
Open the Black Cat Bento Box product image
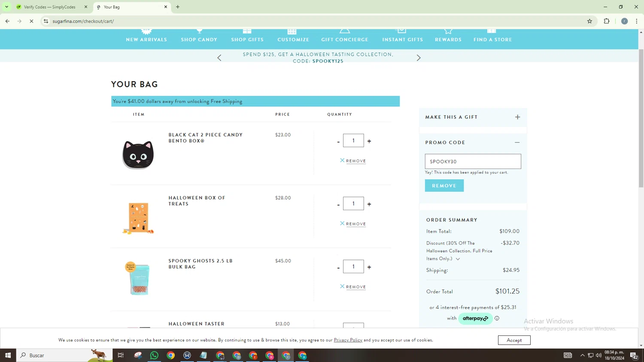138,154
